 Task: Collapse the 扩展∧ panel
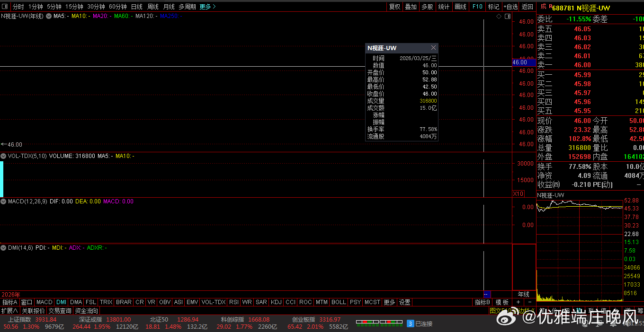[9, 311]
